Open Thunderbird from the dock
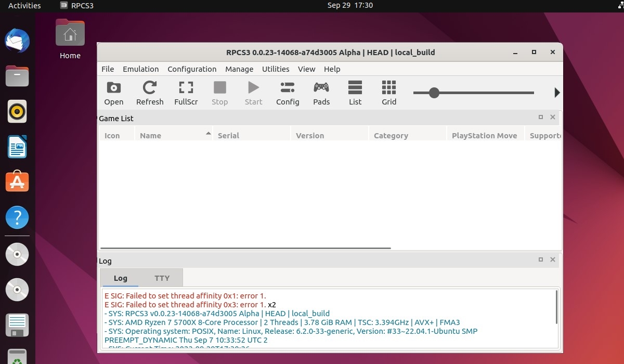 point(17,41)
